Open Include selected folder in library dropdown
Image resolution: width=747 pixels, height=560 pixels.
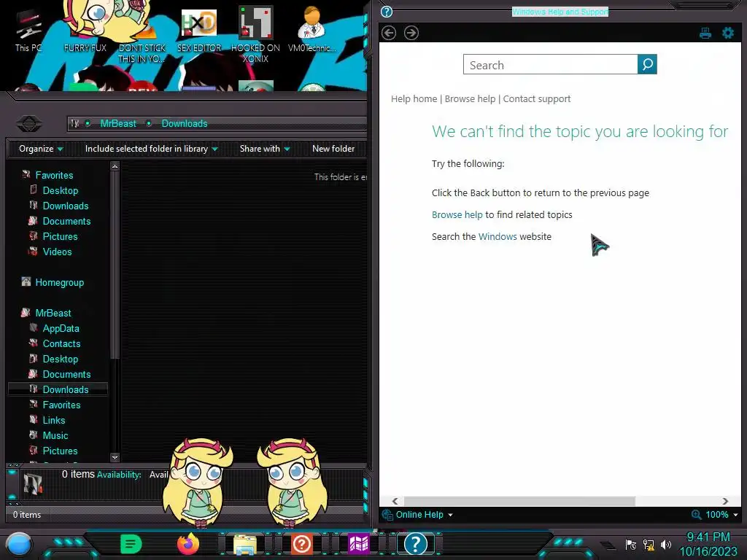[151, 149]
